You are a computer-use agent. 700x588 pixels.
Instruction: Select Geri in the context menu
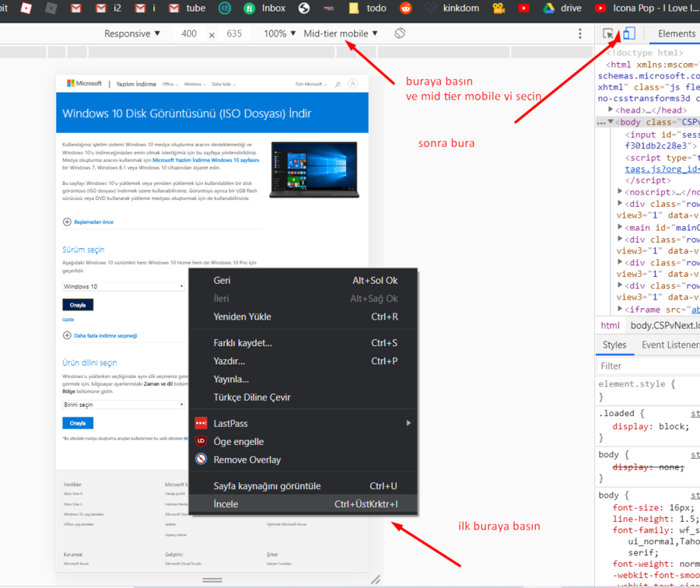[x=303, y=280]
